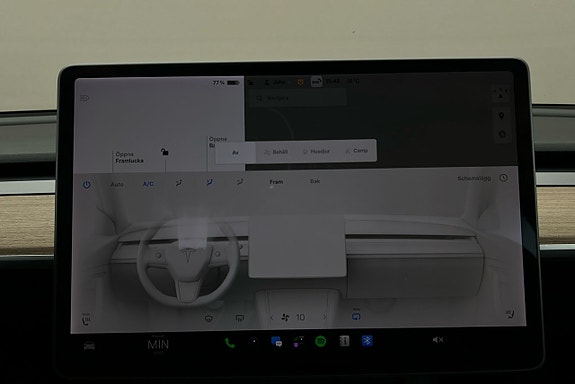
Task: Decrease fan speed with left arrow
Action: [x=272, y=318]
